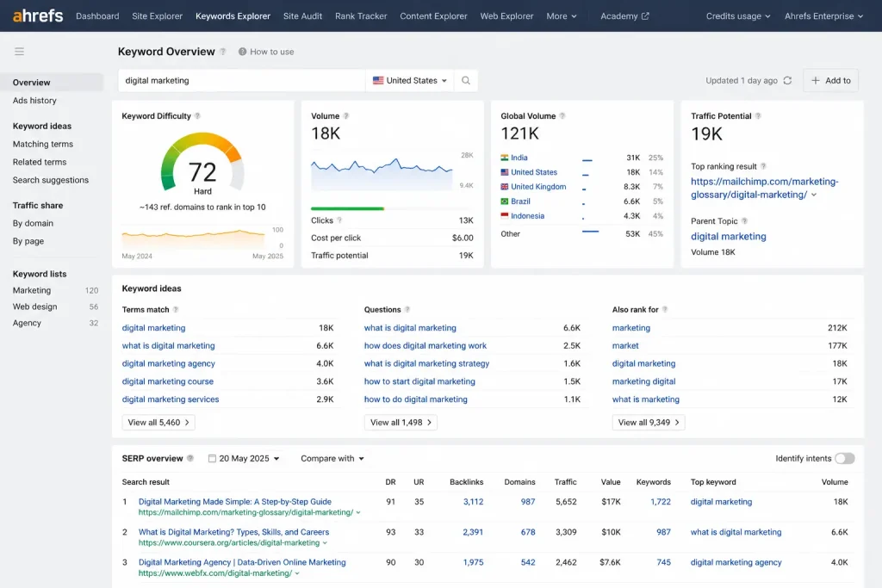Open the Compare with dropdown

[x=332, y=458]
